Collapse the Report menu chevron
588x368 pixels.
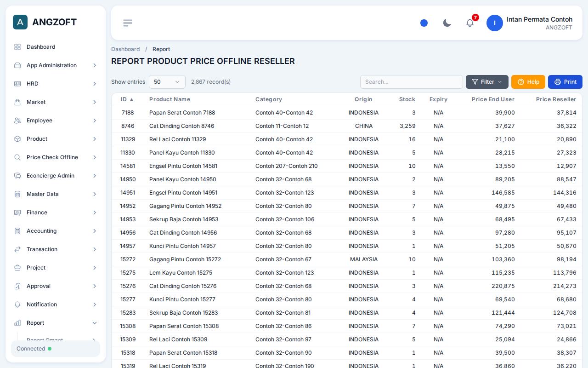pos(95,323)
